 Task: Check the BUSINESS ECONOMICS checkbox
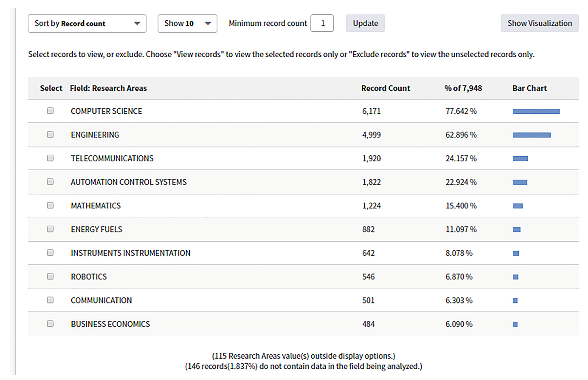tap(50, 324)
